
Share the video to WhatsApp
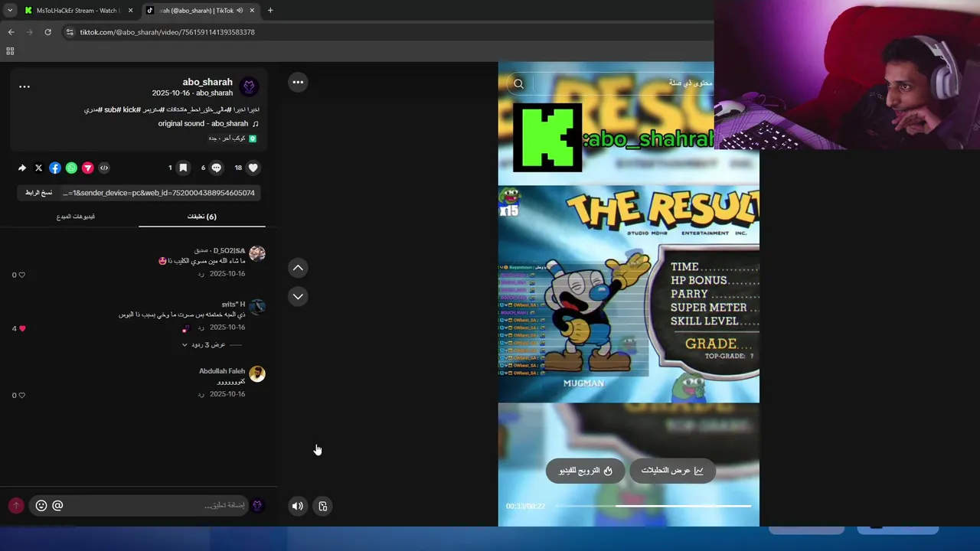(71, 168)
